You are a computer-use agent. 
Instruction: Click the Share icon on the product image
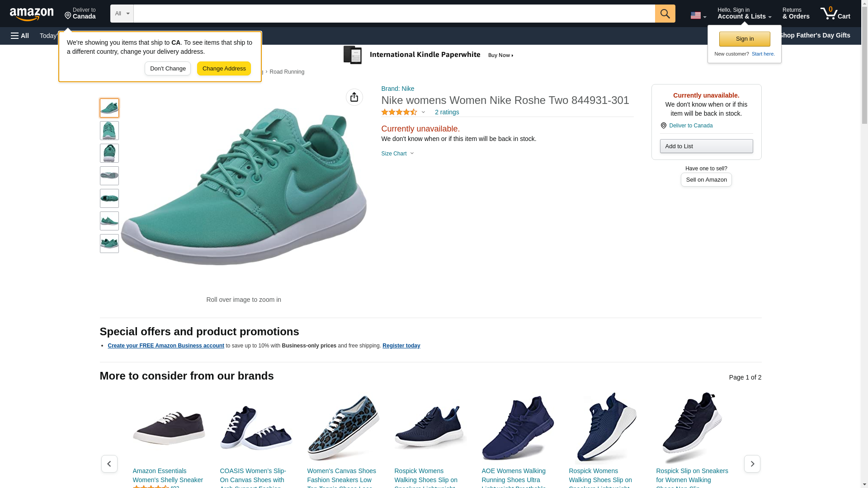click(354, 97)
